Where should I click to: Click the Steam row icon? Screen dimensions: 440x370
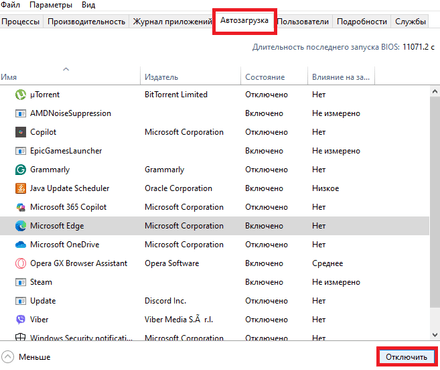(x=20, y=282)
